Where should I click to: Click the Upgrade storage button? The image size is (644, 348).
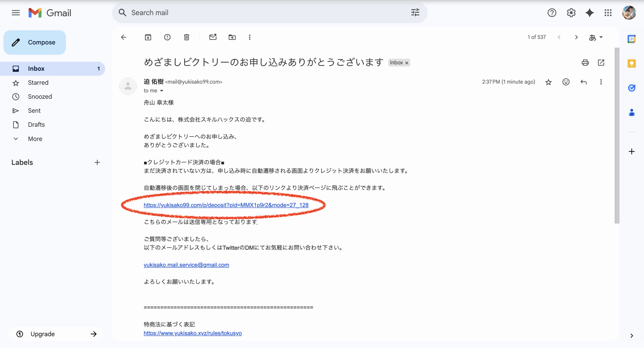pos(56,334)
